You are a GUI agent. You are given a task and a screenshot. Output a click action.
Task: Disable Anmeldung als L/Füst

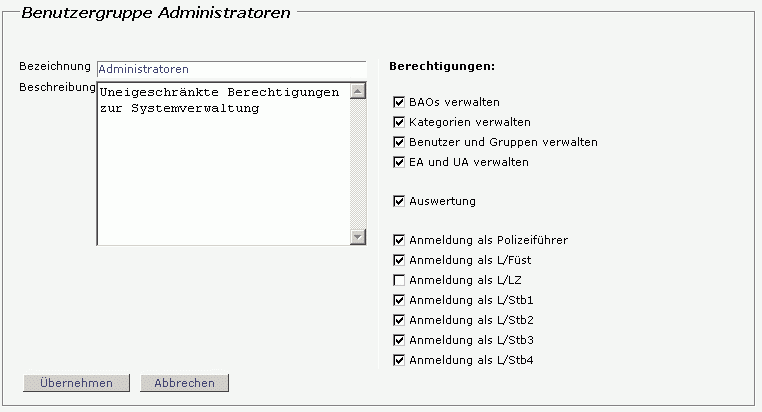point(400,260)
